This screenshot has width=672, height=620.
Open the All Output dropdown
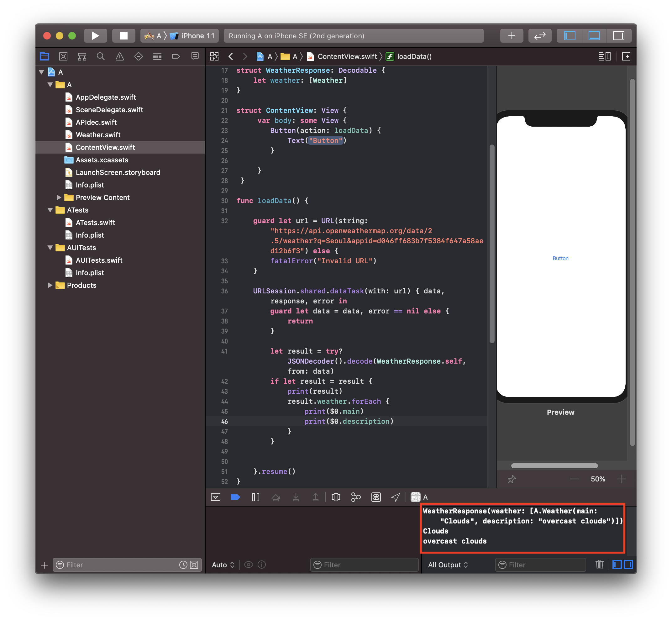pyautogui.click(x=448, y=565)
